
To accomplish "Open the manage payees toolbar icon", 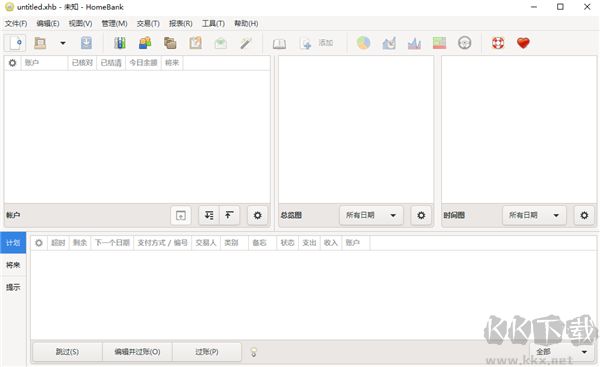I will tap(145, 43).
